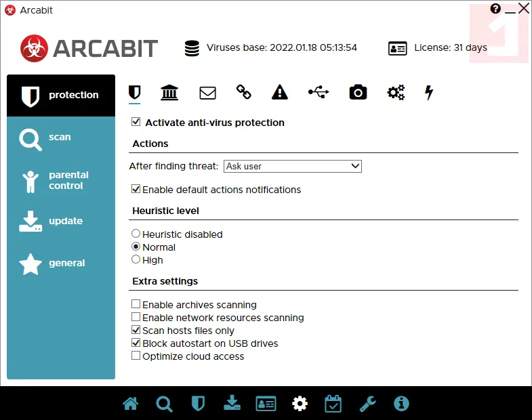Toggle Activate anti-virus protection checkbox
Screen dimensions: 532x420
point(136,121)
